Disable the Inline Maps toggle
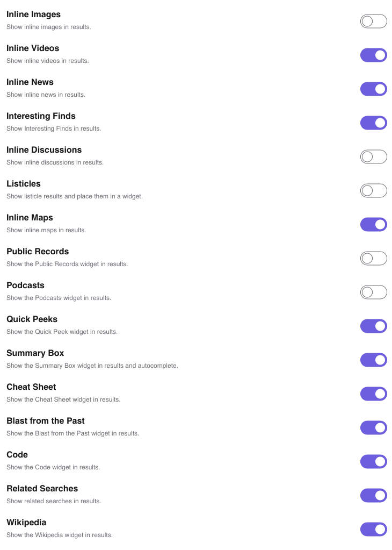This screenshot has width=392, height=550. click(373, 224)
